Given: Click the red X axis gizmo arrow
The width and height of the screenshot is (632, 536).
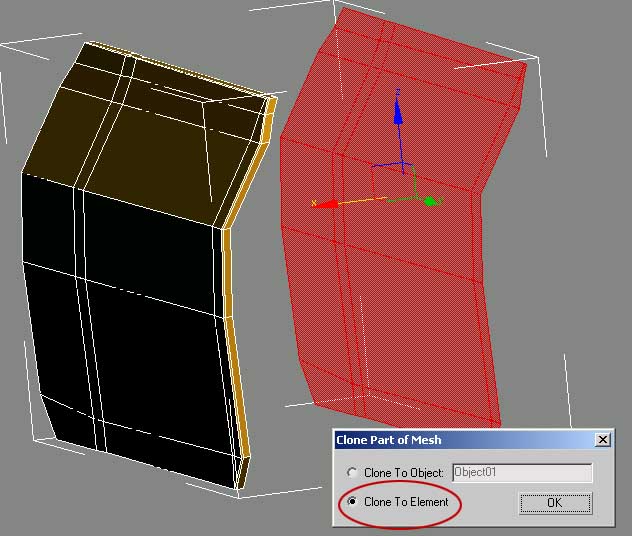Looking at the screenshot, I should pyautogui.click(x=326, y=204).
